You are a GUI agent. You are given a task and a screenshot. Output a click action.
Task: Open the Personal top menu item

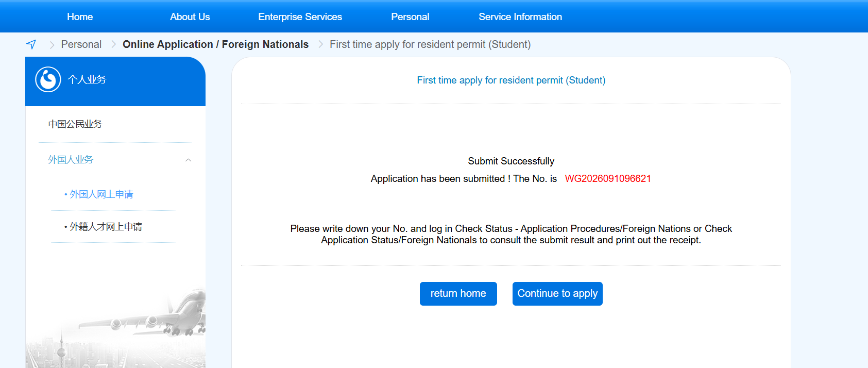[x=410, y=16]
